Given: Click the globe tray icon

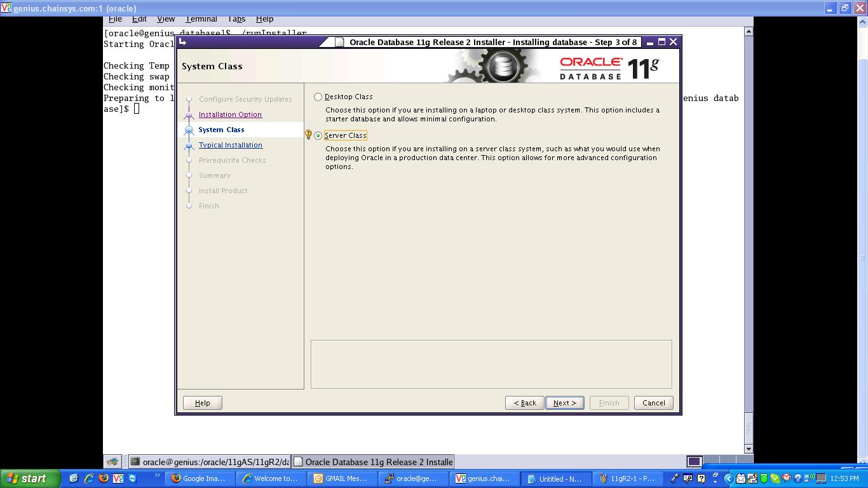Looking at the screenshot, I should click(x=797, y=478).
